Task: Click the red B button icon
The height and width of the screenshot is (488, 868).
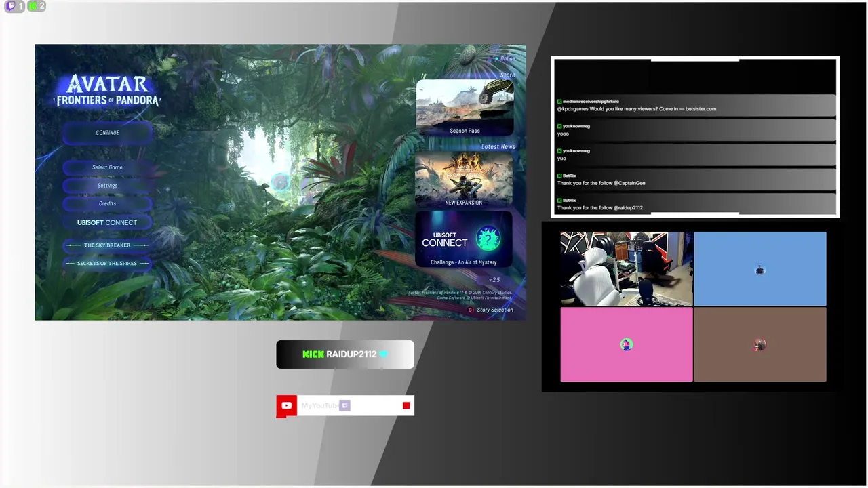Action: 471,310
